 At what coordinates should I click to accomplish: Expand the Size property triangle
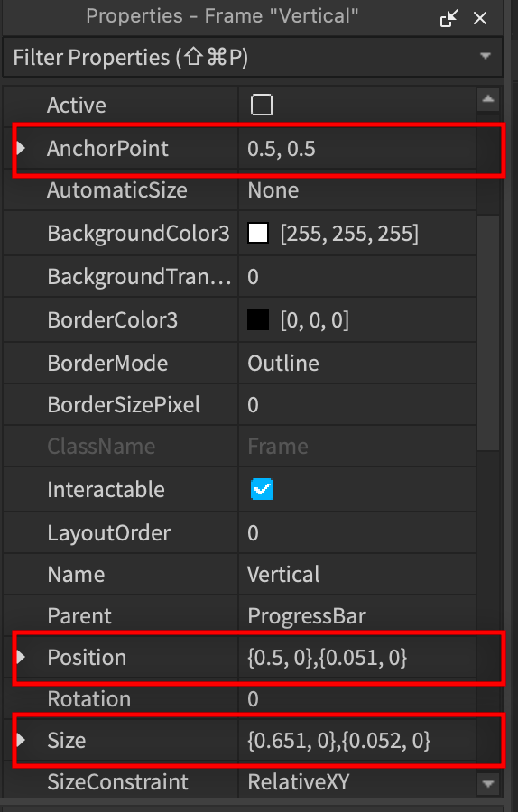[x=21, y=740]
